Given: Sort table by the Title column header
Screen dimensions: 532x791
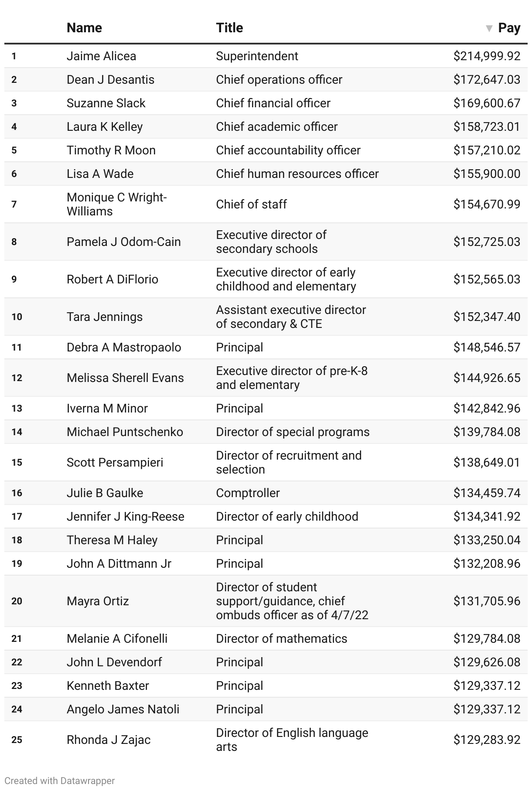Looking at the screenshot, I should [229, 28].
